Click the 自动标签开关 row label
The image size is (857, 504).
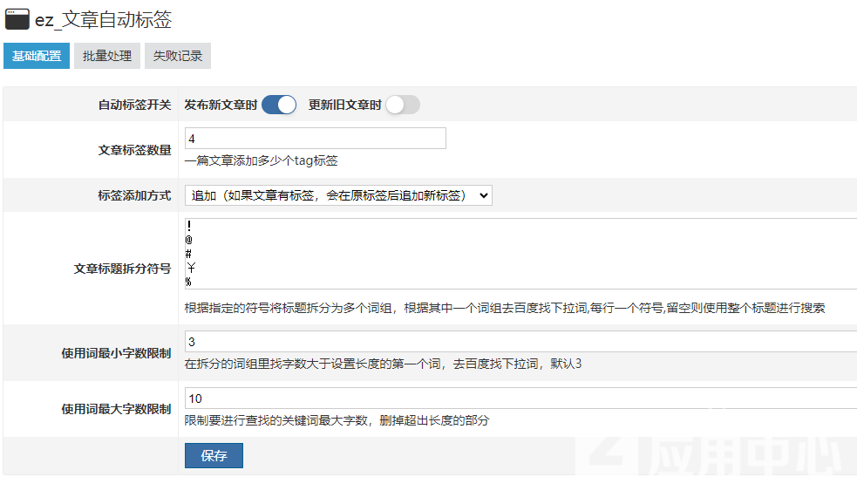pos(134,105)
